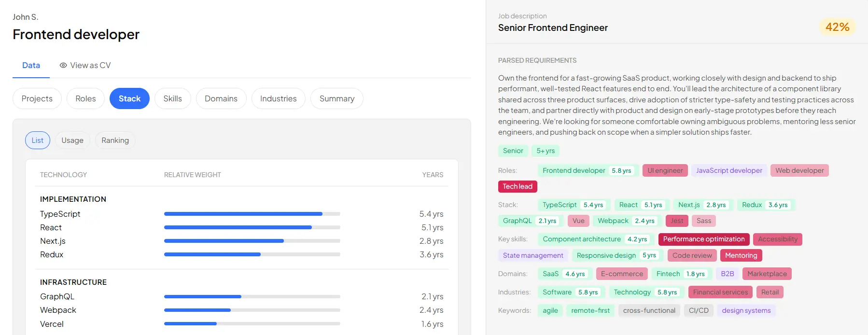
Task: Click the UI engineer role tag
Action: tap(665, 170)
